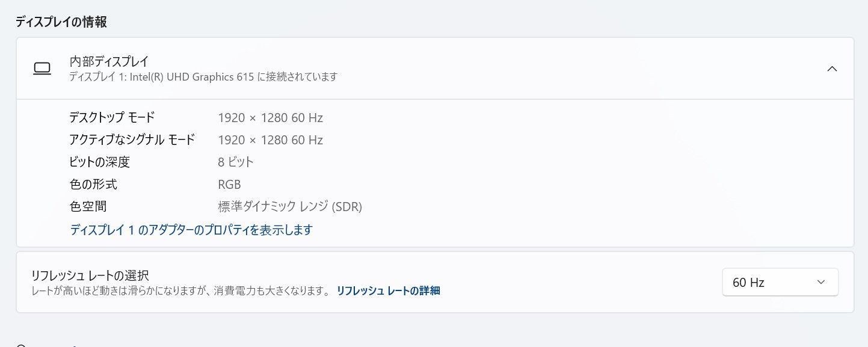This screenshot has height=347, width=868.
Task: Click the レートが高いほど動きは滑らかになります description text
Action: [x=180, y=291]
